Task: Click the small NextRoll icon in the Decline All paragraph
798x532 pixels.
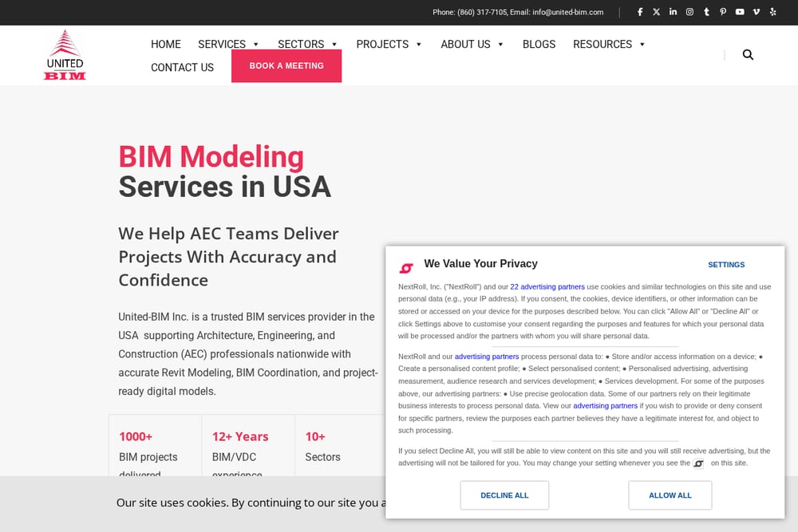Action: tap(699, 463)
